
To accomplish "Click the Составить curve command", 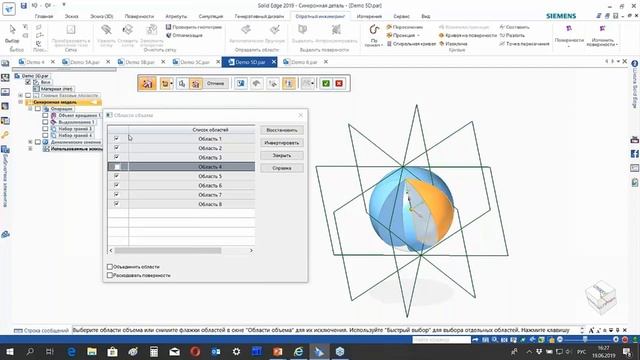I will (x=515, y=27).
